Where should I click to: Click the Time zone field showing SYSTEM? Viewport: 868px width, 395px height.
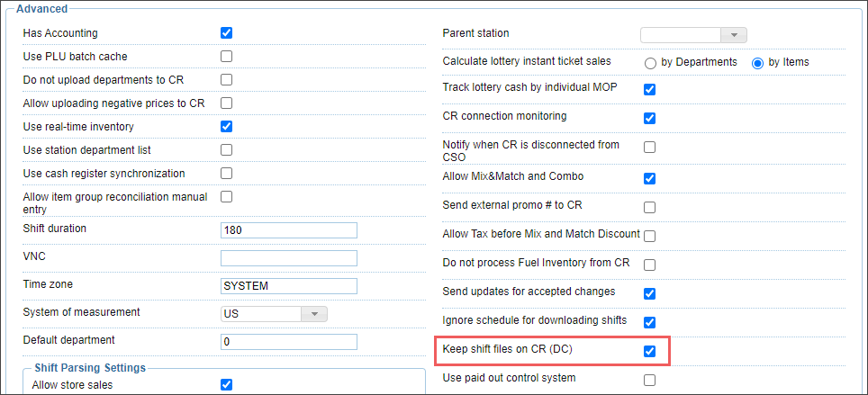tap(289, 286)
